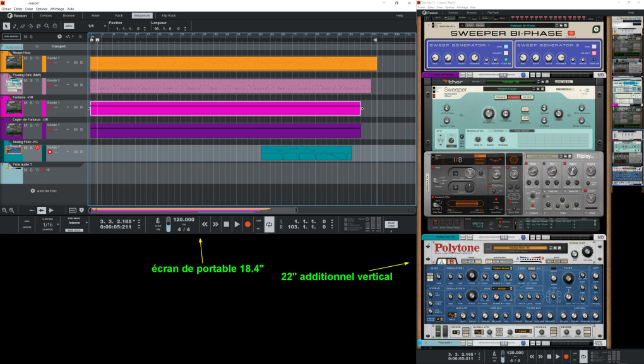This screenshot has width=644, height=364.
Task: Open the Affichage menu in sequencer window
Action: 57,9
